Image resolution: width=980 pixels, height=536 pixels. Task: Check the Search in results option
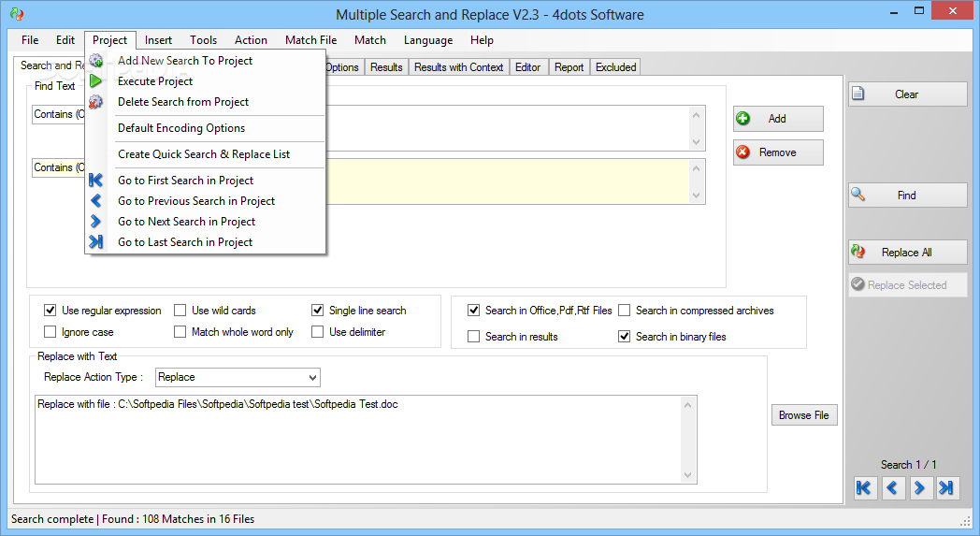[x=474, y=337]
